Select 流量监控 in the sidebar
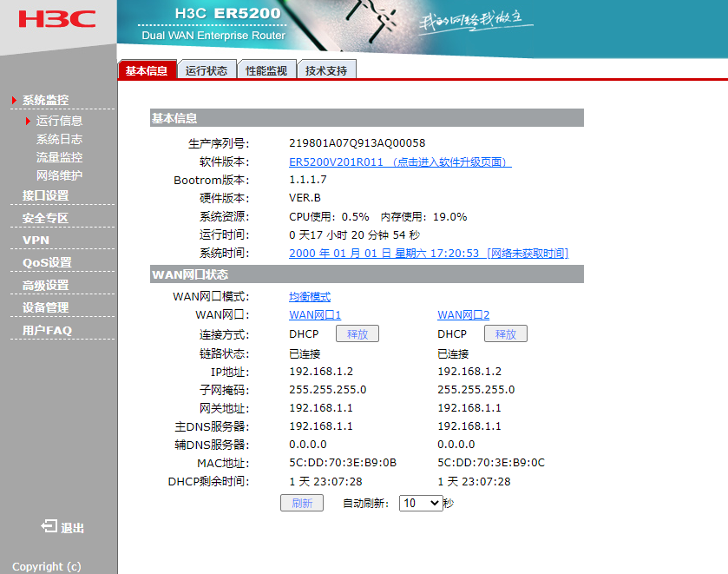 (x=59, y=157)
